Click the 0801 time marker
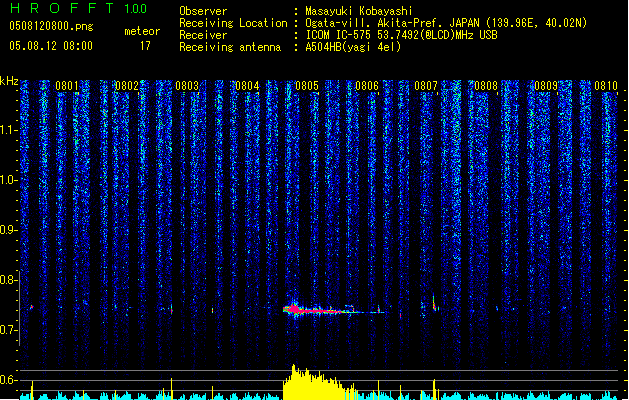Viewport: 629px width, 400px height. (x=67, y=86)
